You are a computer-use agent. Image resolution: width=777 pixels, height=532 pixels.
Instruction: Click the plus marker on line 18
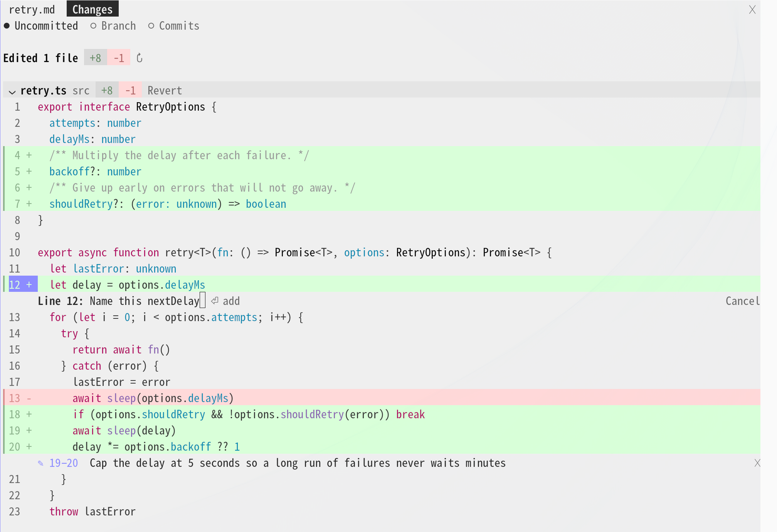(x=29, y=414)
